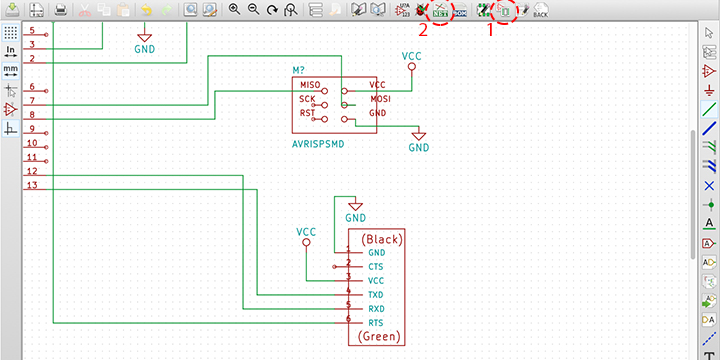Open the Find dialog
Viewport: 720px width, 360px height.
[190, 9]
